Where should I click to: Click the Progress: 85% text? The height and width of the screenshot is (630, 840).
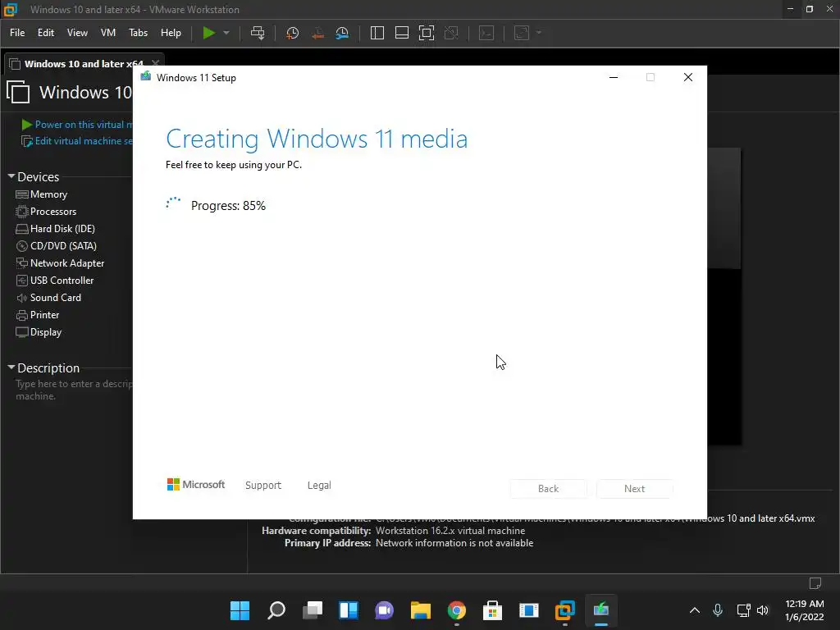[x=228, y=206]
